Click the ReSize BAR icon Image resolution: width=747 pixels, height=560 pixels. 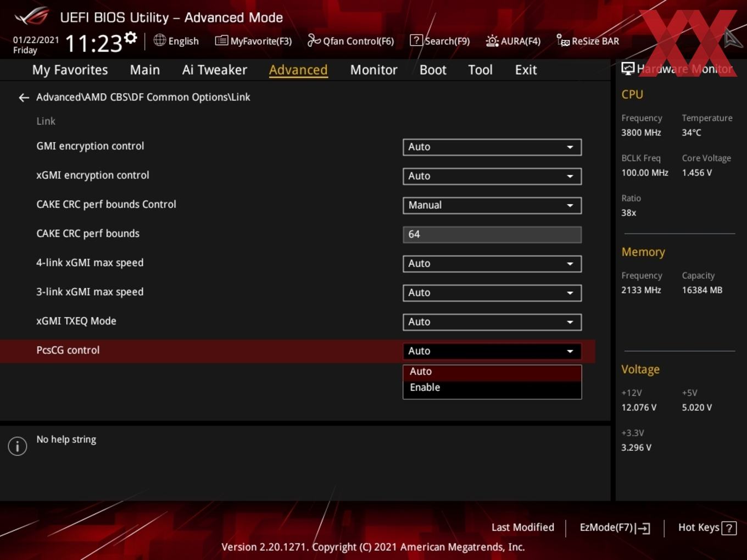click(x=563, y=41)
